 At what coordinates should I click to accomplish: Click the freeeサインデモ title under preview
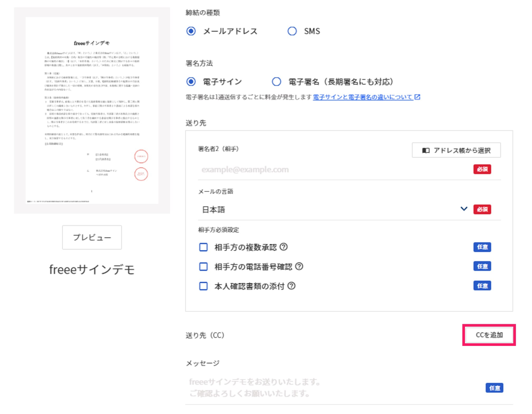[x=92, y=270]
